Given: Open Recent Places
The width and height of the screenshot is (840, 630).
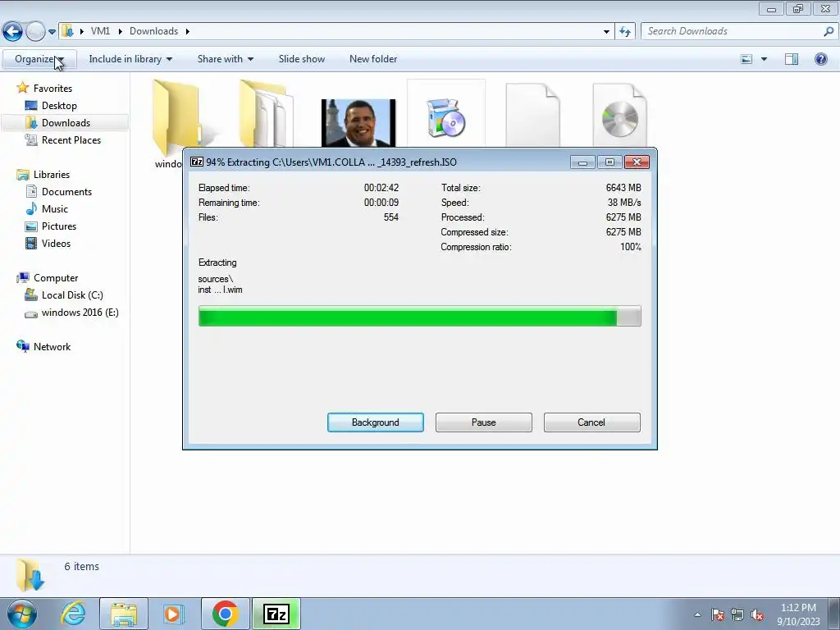Looking at the screenshot, I should click(71, 139).
